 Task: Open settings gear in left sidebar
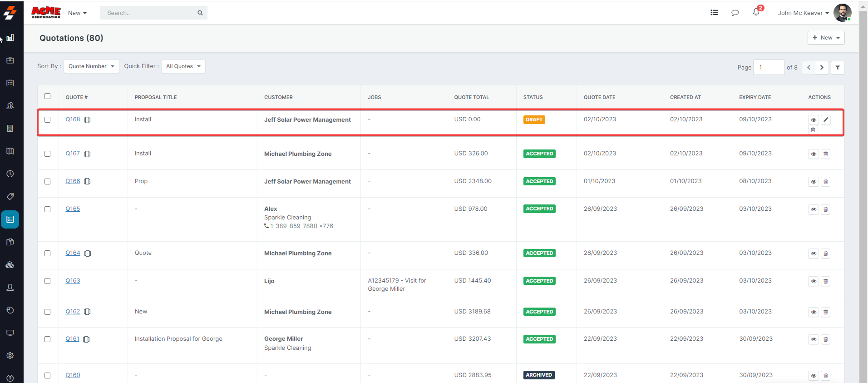pyautogui.click(x=10, y=356)
